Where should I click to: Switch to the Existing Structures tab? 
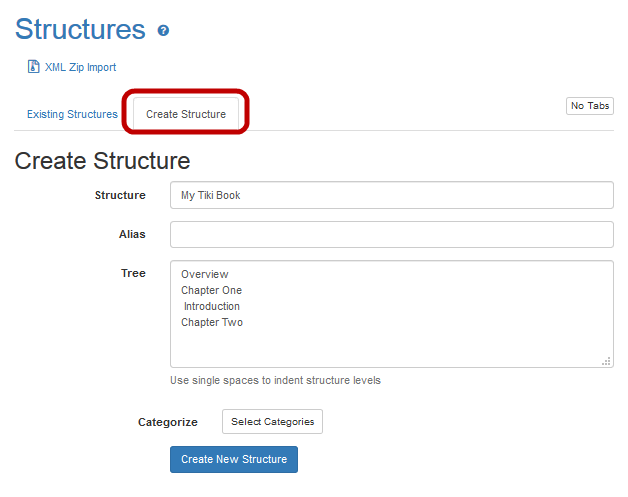72,114
